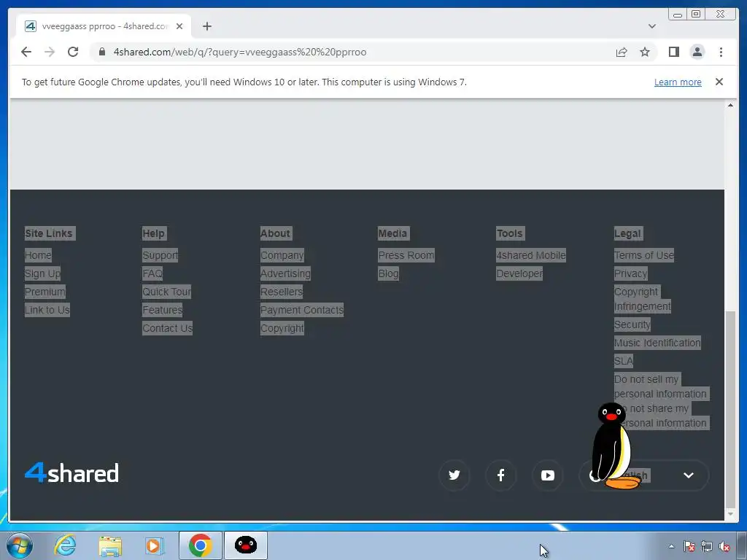This screenshot has width=747, height=560.
Task: Open Windows Explorer from taskbar
Action: [110, 545]
